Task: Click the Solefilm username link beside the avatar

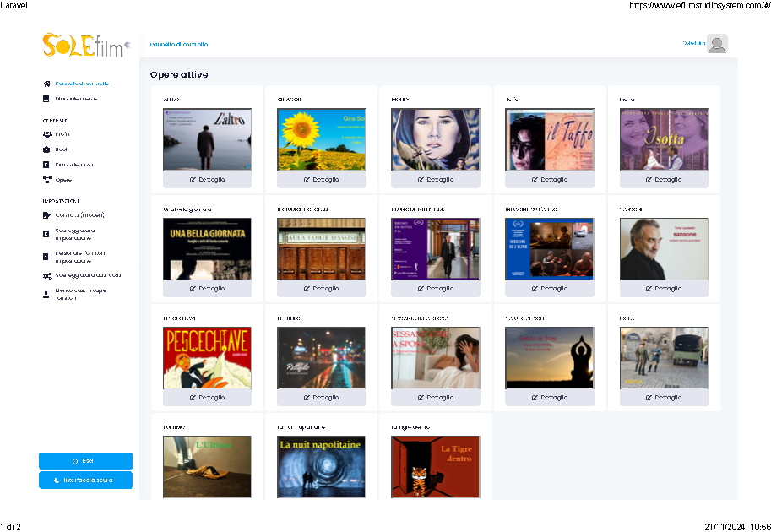Action: click(694, 43)
